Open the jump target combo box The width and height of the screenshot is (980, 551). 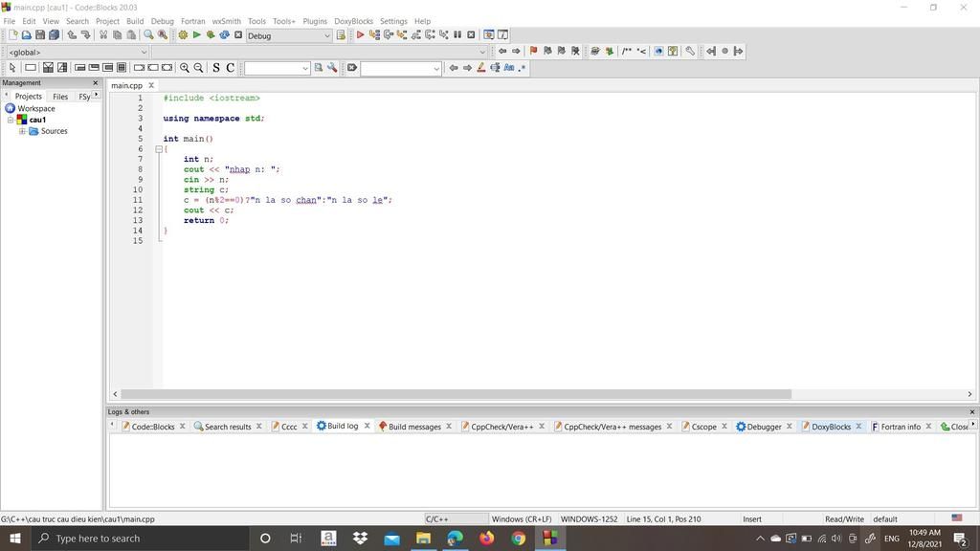pos(401,68)
